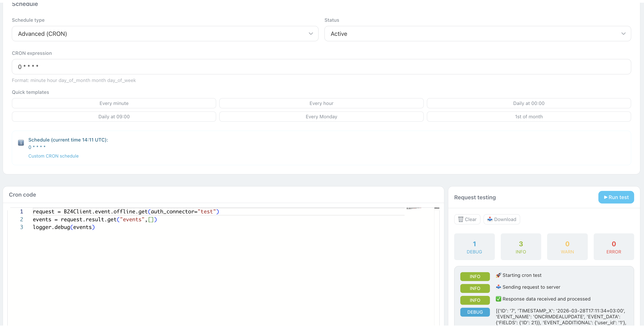The height and width of the screenshot is (326, 644).
Task: Click into the CRON expression field
Action: tap(321, 67)
